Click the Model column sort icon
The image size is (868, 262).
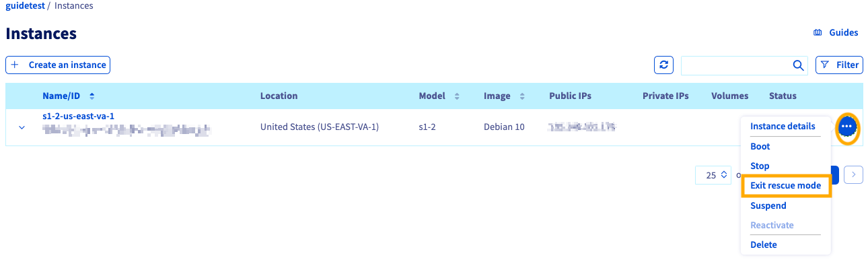pyautogui.click(x=457, y=96)
